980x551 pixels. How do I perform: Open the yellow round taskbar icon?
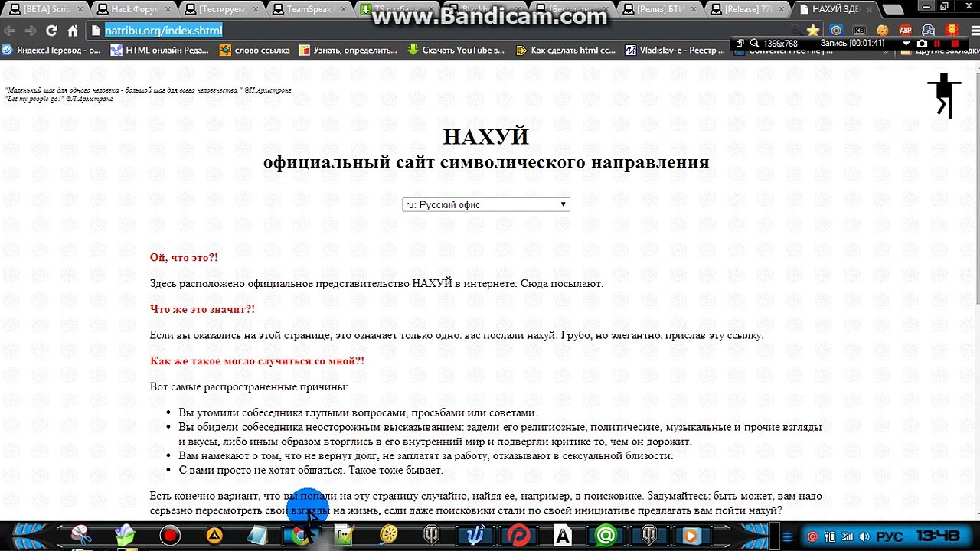click(389, 535)
